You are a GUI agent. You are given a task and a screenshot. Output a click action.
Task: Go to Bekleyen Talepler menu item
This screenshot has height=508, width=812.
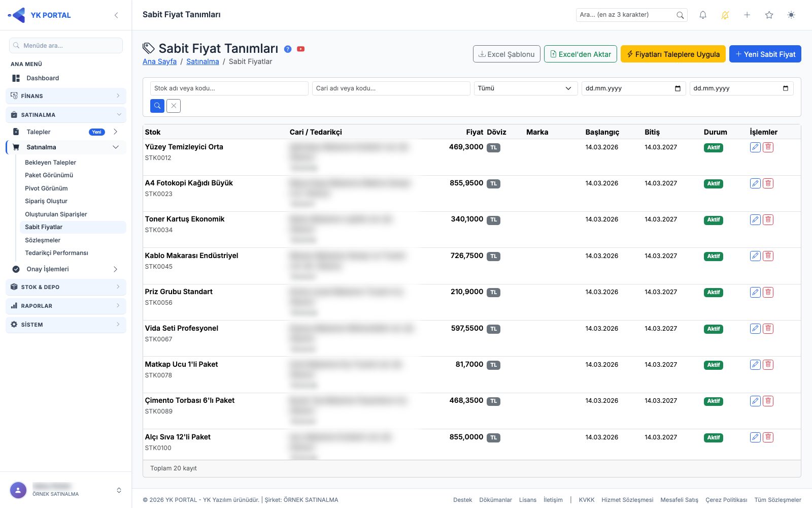pyautogui.click(x=50, y=163)
